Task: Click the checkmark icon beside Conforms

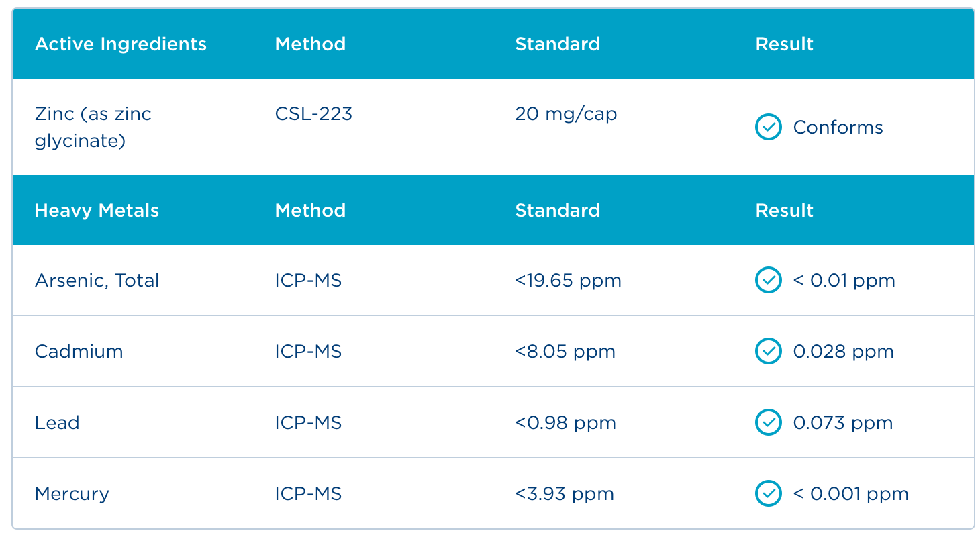Action: 768,127
